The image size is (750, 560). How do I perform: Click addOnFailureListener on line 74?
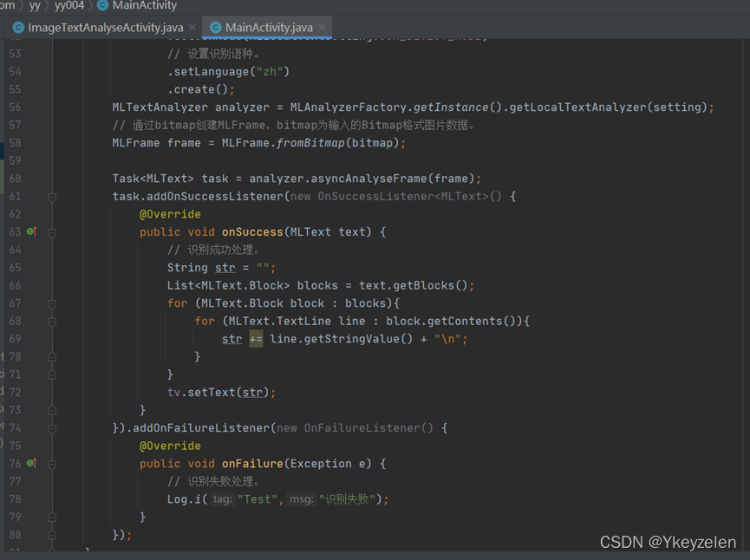click(201, 428)
